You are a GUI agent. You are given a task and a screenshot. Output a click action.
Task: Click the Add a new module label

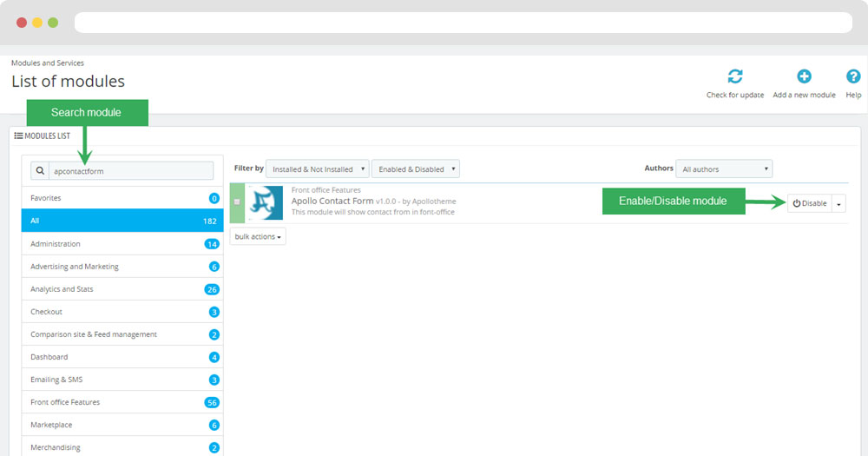(x=804, y=96)
